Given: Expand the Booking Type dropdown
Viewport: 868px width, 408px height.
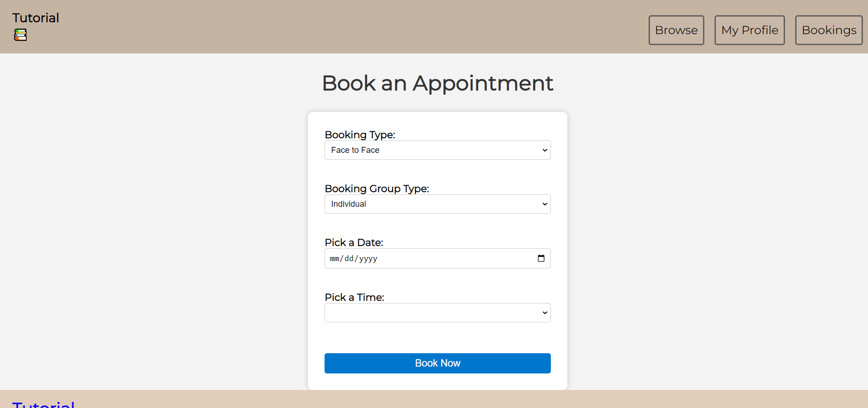Looking at the screenshot, I should (437, 150).
